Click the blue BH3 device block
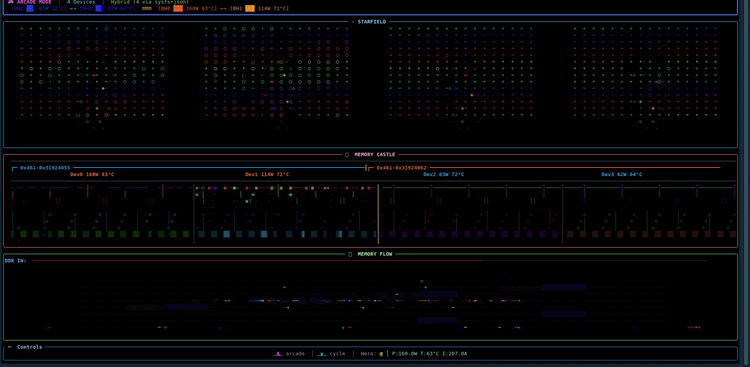 pyautogui.click(x=99, y=9)
